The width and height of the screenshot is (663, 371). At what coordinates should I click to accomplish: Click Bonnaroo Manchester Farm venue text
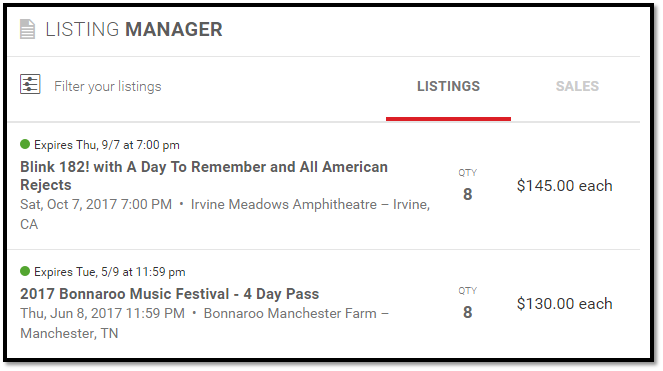tap(290, 313)
